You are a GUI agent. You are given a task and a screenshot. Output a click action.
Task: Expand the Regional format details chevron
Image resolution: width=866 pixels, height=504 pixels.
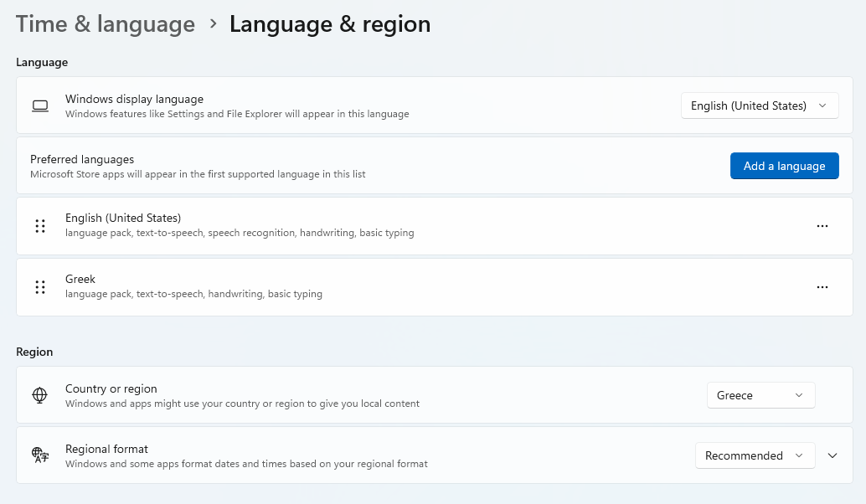(832, 455)
